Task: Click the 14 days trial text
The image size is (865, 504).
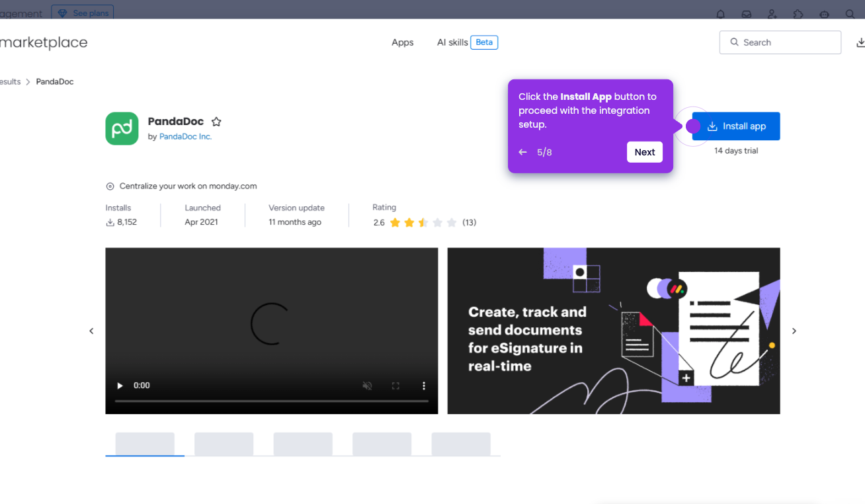Action: 736,151
